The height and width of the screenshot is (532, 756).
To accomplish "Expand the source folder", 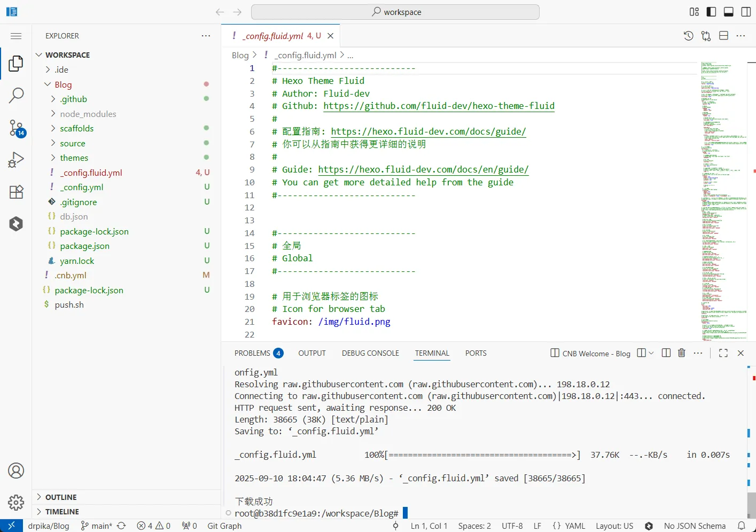I will [73, 143].
